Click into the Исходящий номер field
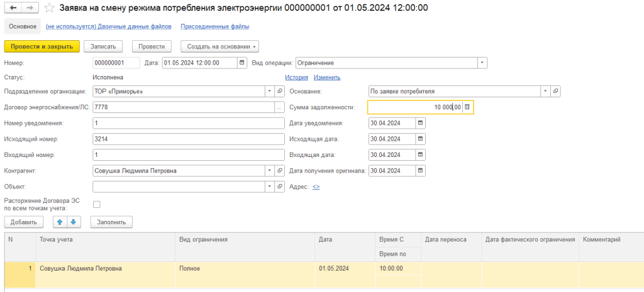This screenshot has height=292, width=644. coord(187,139)
